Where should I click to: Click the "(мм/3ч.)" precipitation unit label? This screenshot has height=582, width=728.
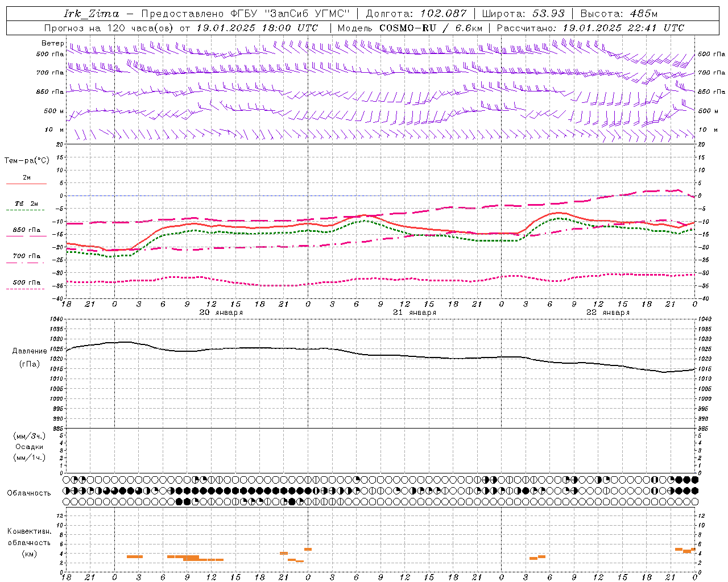30,436
